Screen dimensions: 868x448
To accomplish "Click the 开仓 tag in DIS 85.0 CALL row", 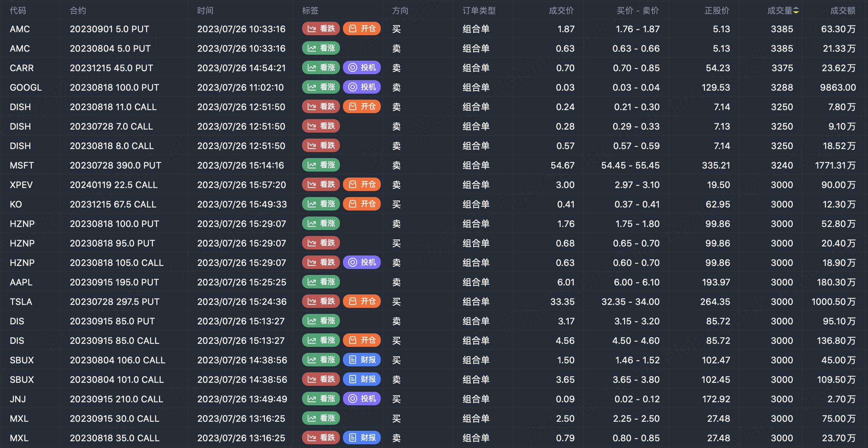I will click(x=362, y=340).
